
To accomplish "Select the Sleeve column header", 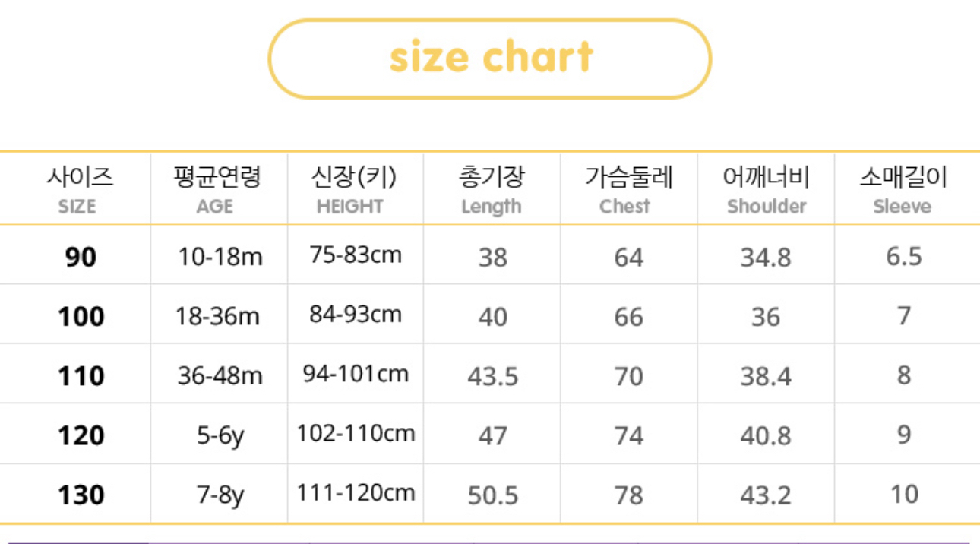I will click(x=903, y=190).
